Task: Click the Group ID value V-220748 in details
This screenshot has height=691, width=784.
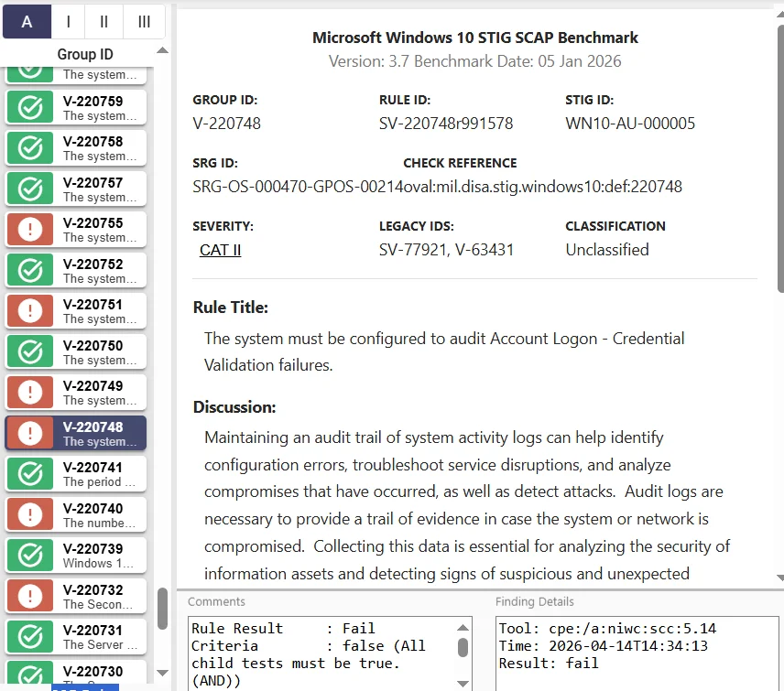Action: click(226, 124)
